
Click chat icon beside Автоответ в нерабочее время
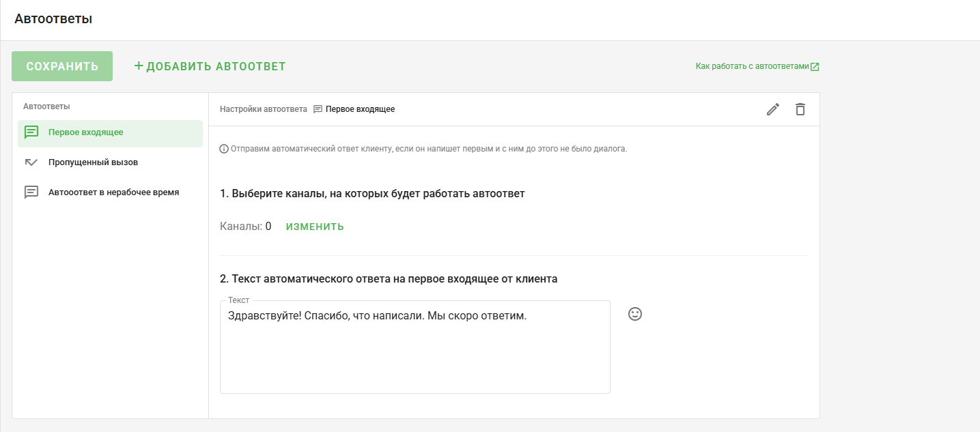pos(31,192)
